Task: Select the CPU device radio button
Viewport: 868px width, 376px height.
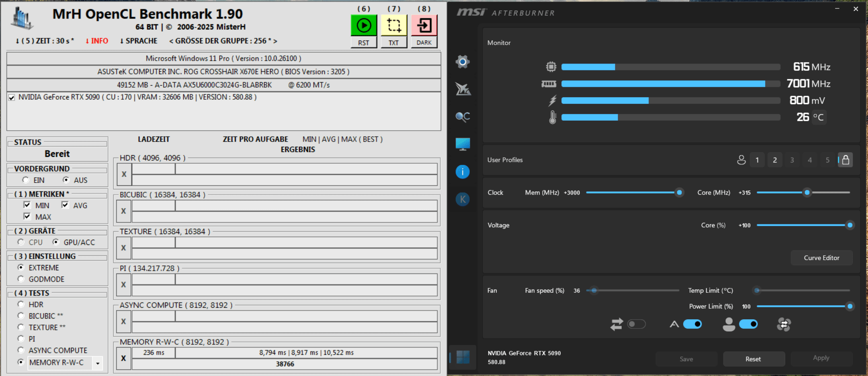Action: [x=21, y=242]
